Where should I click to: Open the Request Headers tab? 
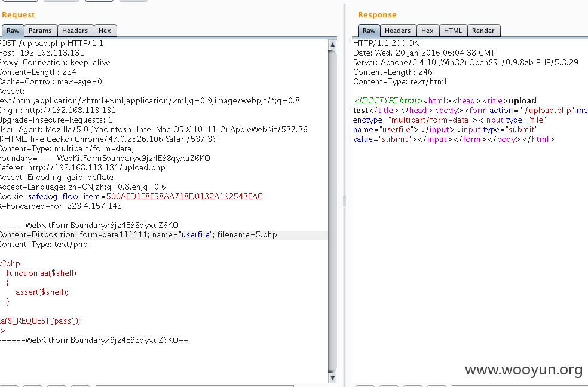coord(75,31)
